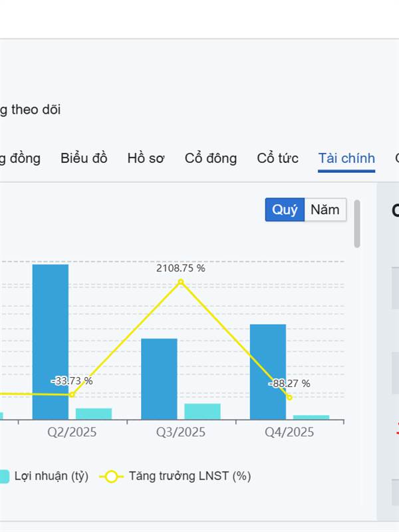Click the cyan Q3/2025 profit bar

click(x=202, y=412)
